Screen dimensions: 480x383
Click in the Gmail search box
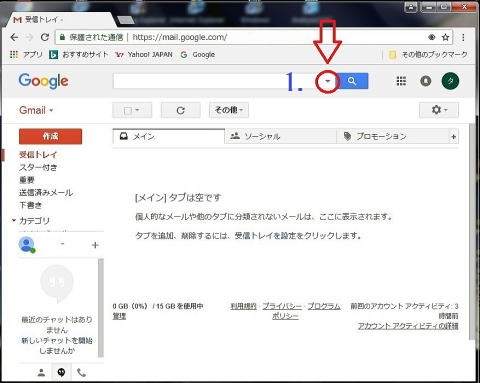(x=213, y=81)
